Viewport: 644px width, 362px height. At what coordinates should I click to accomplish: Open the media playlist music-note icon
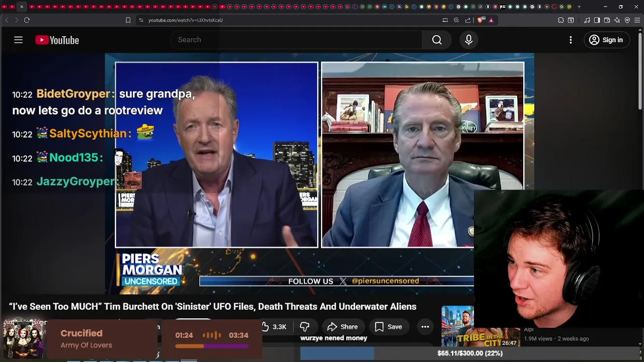click(x=587, y=20)
